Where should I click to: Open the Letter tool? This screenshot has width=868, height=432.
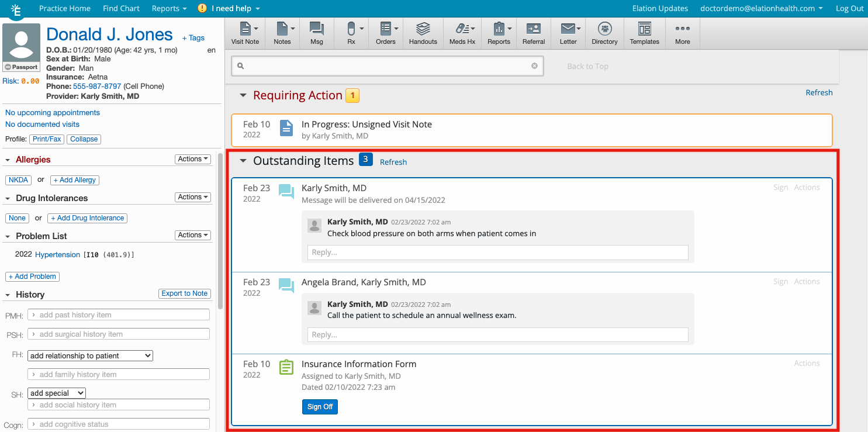(x=566, y=33)
